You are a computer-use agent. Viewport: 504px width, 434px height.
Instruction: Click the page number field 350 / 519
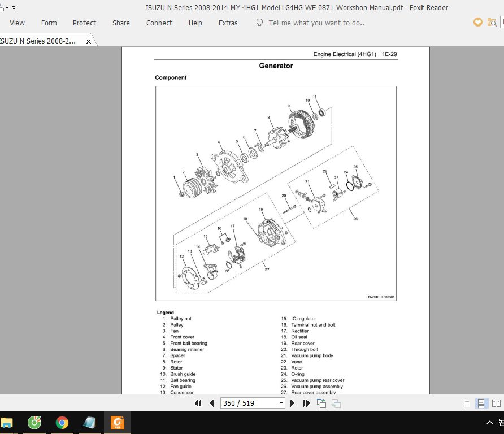pyautogui.click(x=249, y=403)
